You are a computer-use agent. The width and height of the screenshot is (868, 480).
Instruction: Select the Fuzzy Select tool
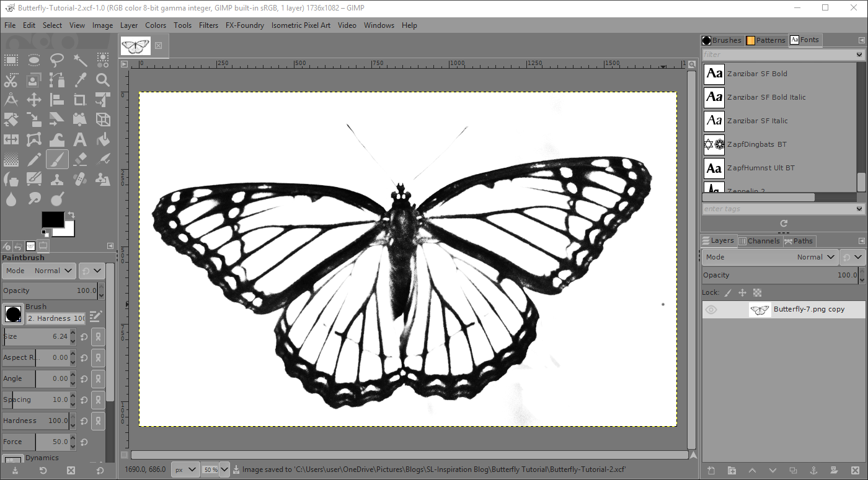(79, 60)
